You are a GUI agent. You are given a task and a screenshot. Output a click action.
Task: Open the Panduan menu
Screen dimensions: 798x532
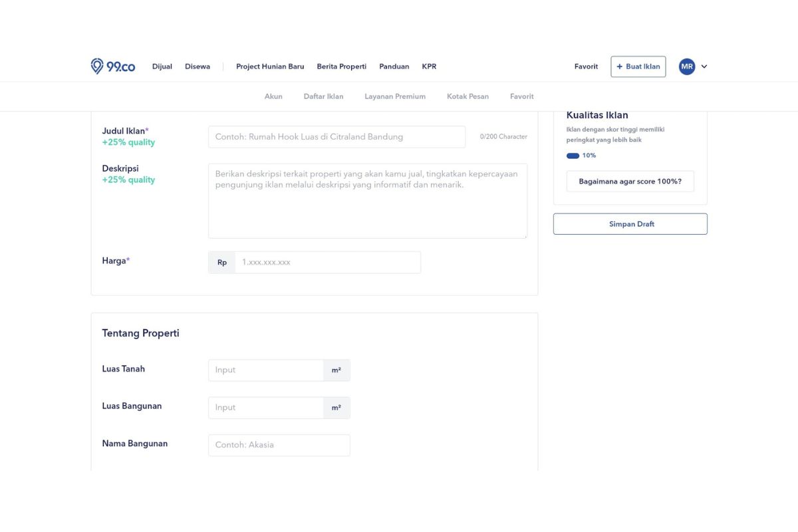click(394, 66)
